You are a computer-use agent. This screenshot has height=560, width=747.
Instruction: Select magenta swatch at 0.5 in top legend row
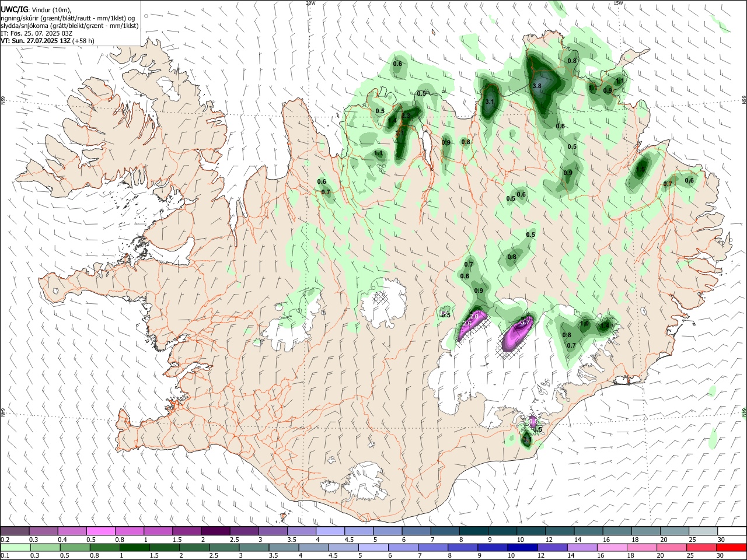(100, 531)
